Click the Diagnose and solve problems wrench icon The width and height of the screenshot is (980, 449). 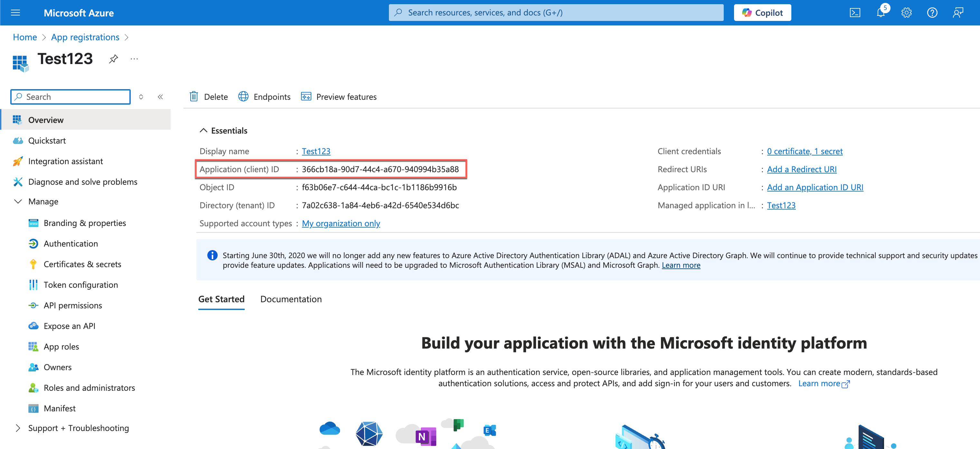[x=17, y=182]
